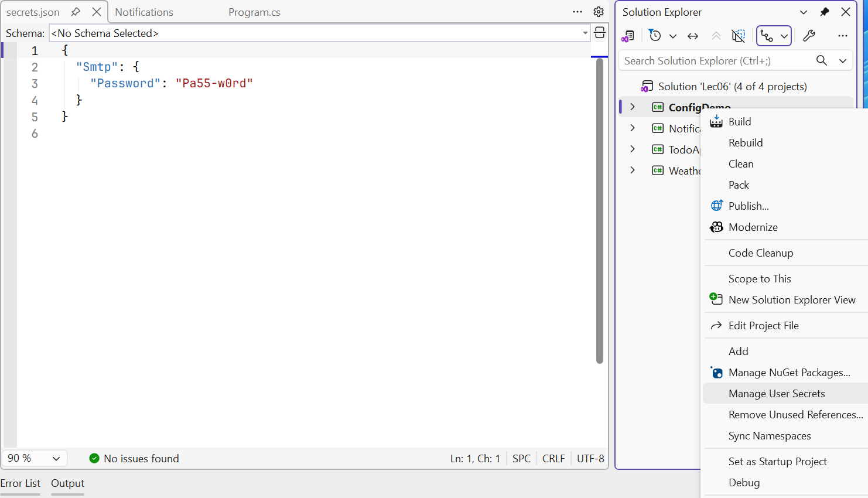
Task: Click the Manage NuGet Packages icon
Action: coord(716,372)
